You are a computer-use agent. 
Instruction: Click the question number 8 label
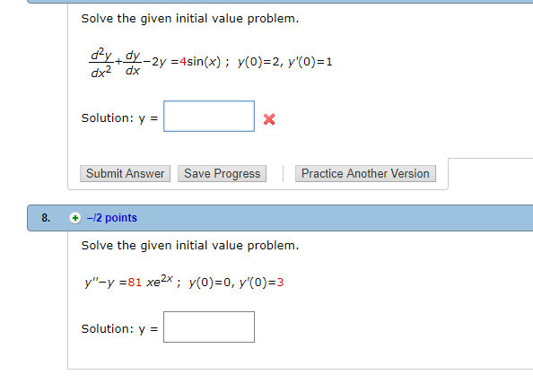[x=46, y=218]
